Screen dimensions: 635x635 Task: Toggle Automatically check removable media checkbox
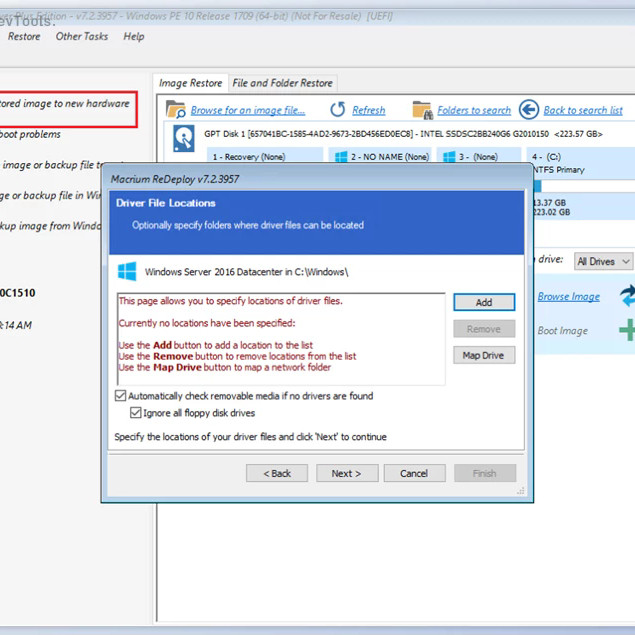click(120, 396)
